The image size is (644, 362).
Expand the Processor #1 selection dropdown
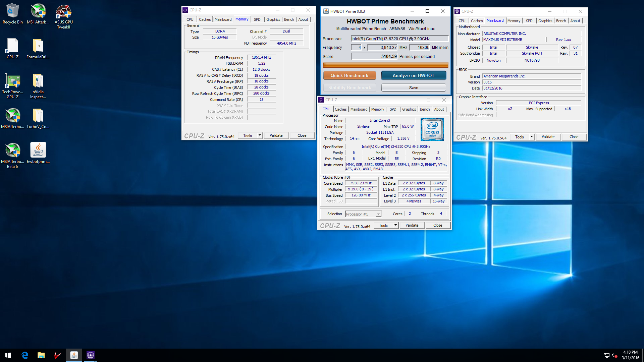point(378,214)
